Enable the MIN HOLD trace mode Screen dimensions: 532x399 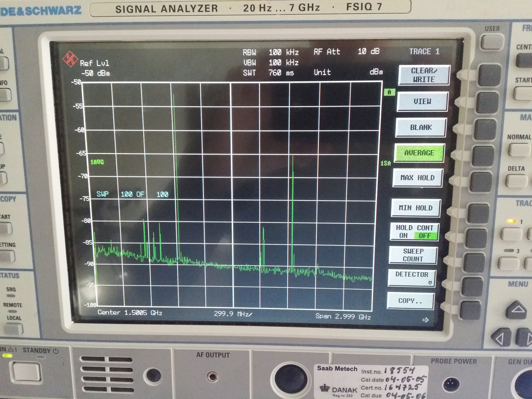point(416,208)
